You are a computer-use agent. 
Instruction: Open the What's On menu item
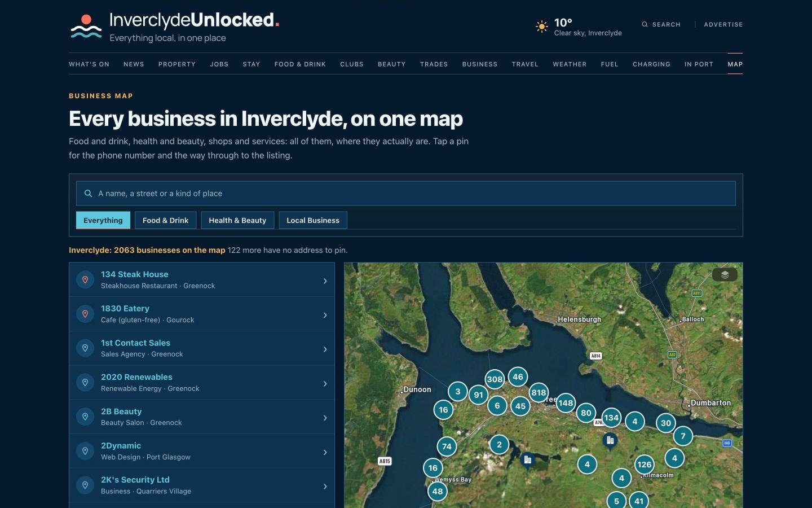point(89,64)
